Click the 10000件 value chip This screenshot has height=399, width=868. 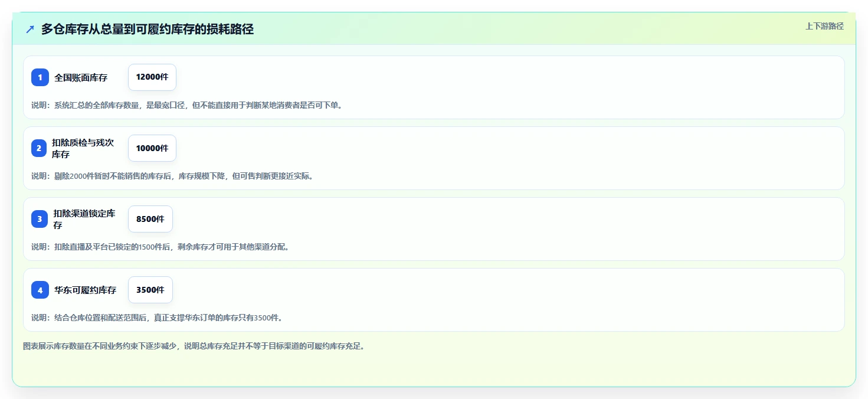[x=152, y=148]
